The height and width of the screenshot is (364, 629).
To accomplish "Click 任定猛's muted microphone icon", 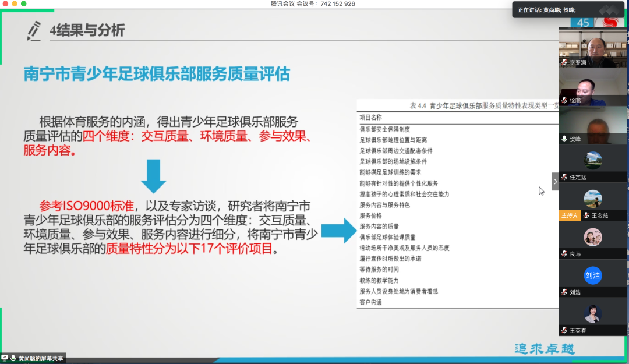I will pos(564,177).
